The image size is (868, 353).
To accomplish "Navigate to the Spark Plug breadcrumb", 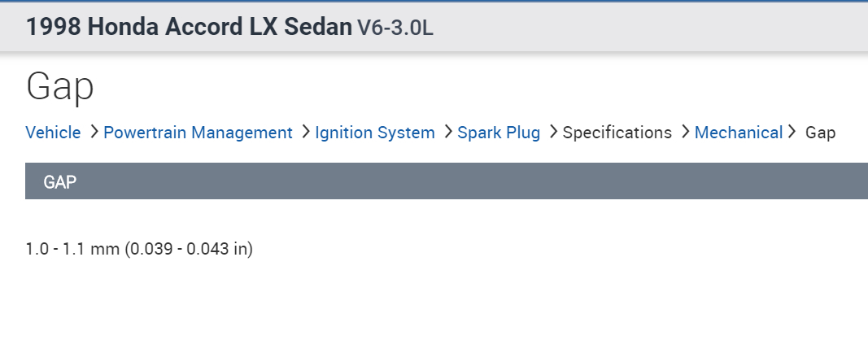I will pos(499,133).
